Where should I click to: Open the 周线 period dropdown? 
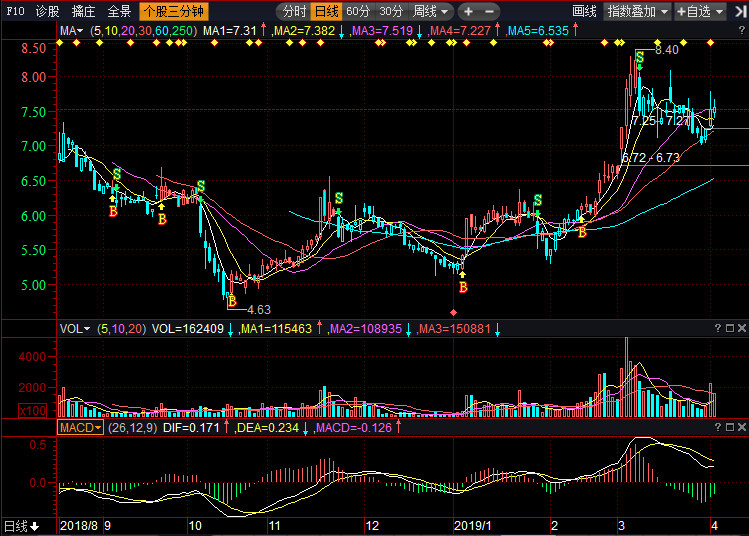click(431, 12)
